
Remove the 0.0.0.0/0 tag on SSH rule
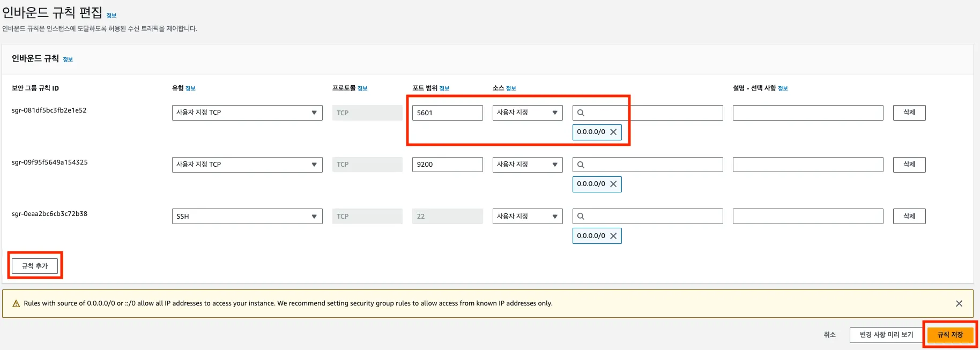pyautogui.click(x=613, y=236)
